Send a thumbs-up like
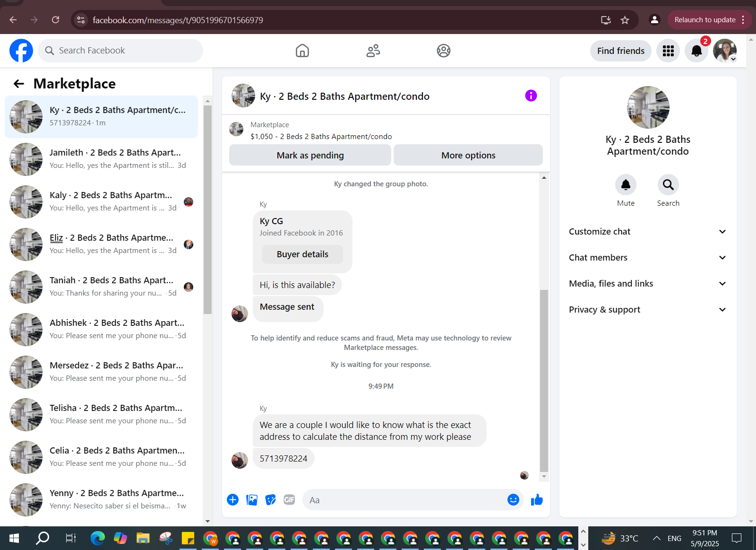The image size is (756, 550). pos(537,500)
